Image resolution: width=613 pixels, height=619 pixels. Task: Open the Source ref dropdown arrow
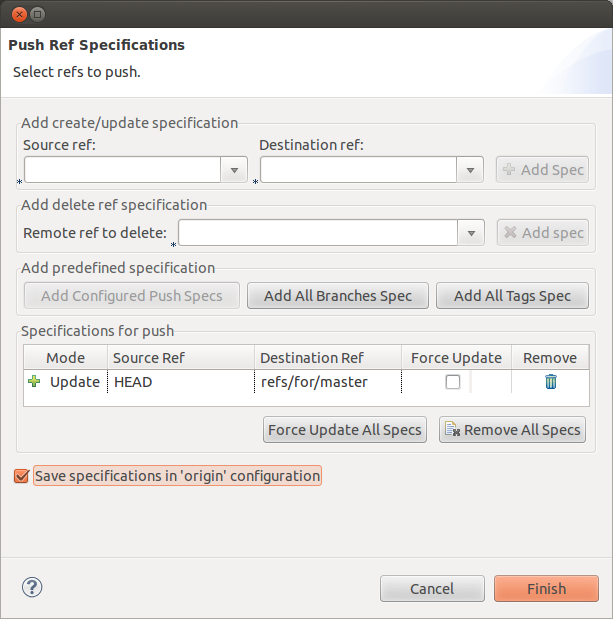pyautogui.click(x=234, y=170)
